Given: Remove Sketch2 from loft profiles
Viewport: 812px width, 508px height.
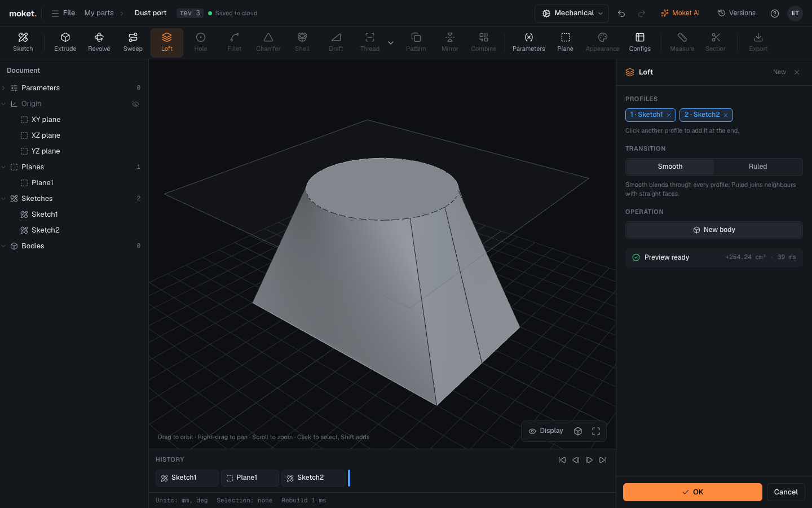Looking at the screenshot, I should (x=726, y=115).
